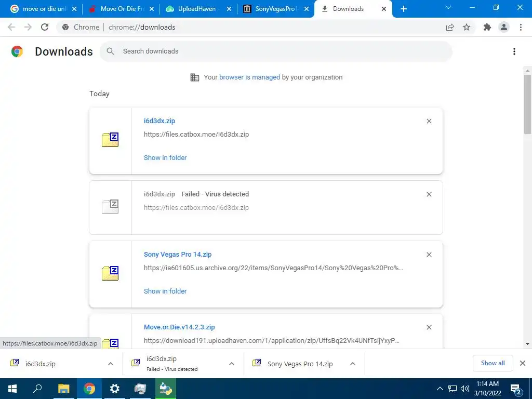
Task: Expand options for Sony Vegas Pro 14.zip shelf item
Action: [353, 364]
